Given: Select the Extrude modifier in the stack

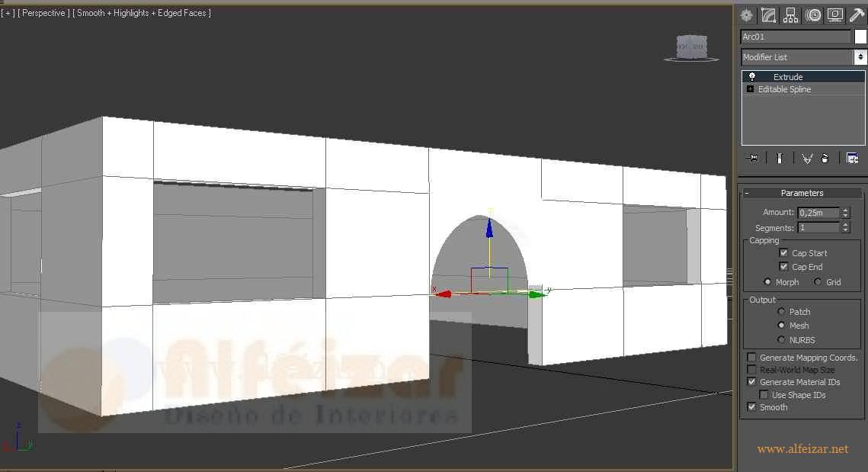Looking at the screenshot, I should coord(789,76).
